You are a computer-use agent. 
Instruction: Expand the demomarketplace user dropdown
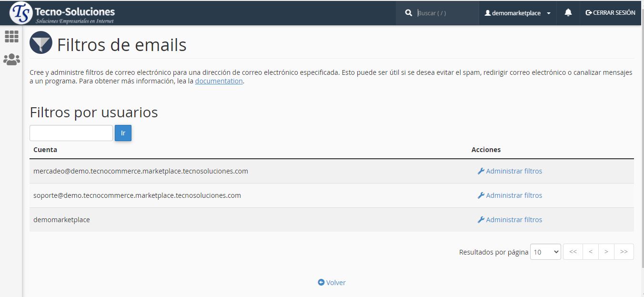point(517,13)
